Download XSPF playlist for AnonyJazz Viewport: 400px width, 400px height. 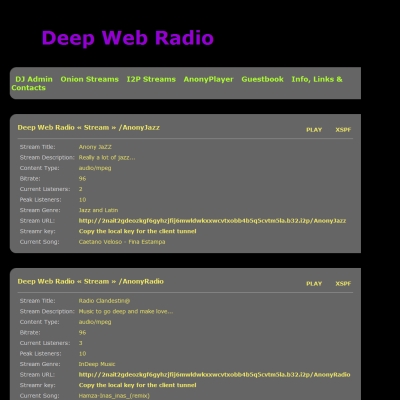coord(343,130)
